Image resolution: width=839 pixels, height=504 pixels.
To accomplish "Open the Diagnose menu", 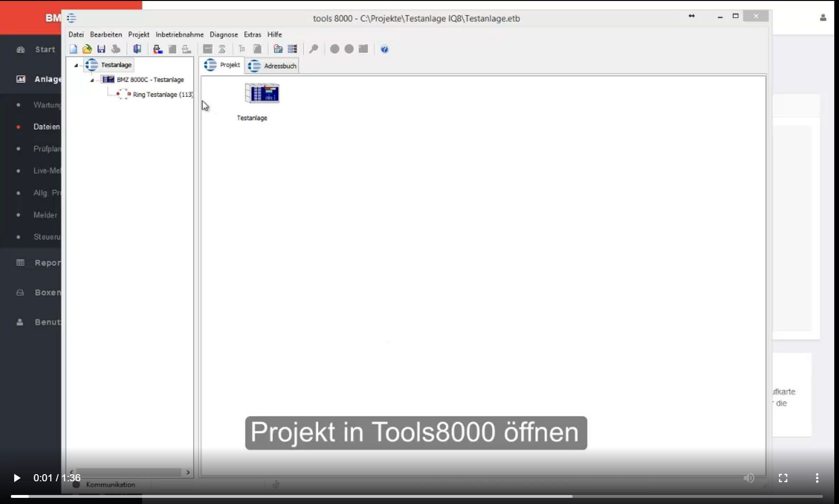I will pos(224,35).
